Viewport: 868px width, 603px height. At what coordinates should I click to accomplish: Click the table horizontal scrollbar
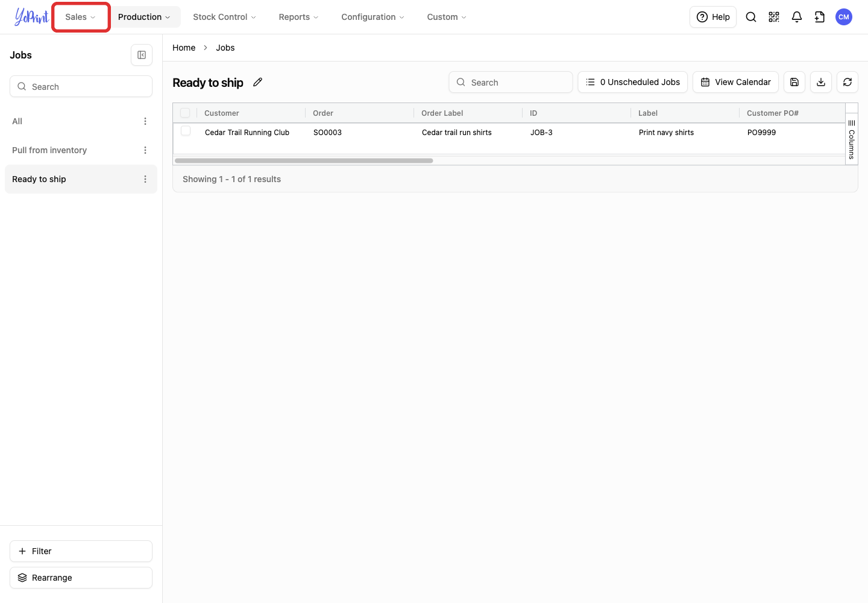pos(304,160)
